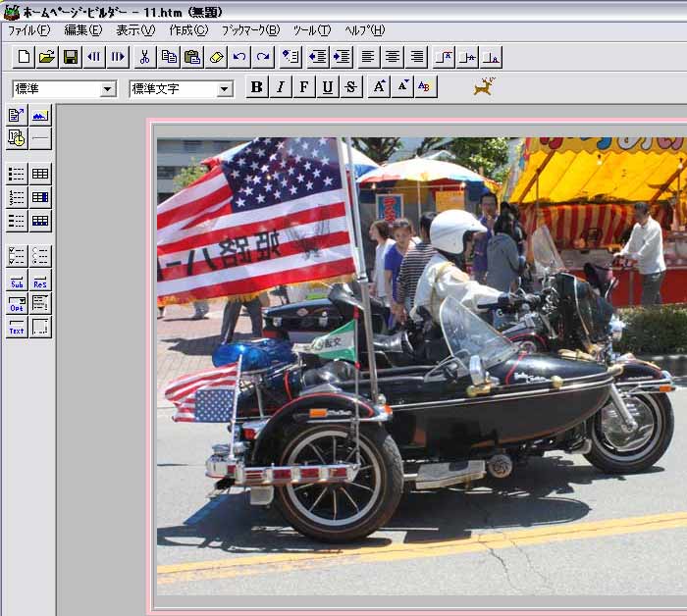The width and height of the screenshot is (687, 616).
Task: Click the Paste clipboard icon
Action: [x=192, y=57]
